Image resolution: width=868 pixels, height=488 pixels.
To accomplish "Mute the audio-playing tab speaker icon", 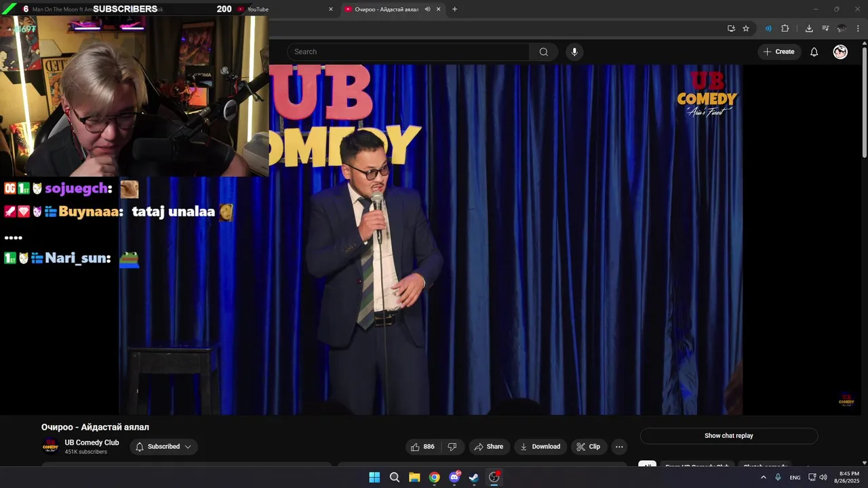I will (427, 9).
